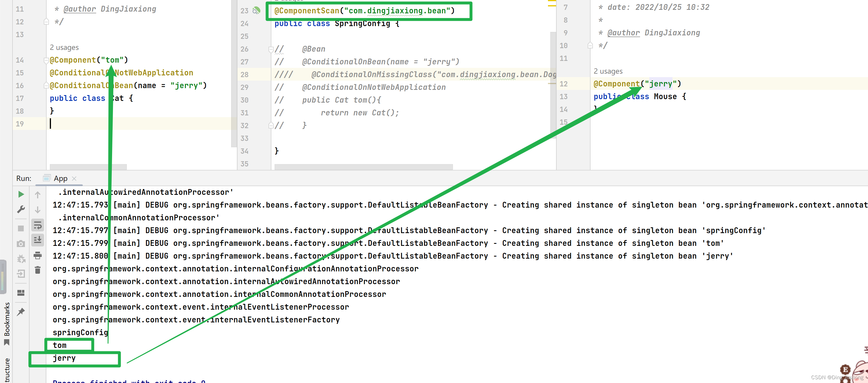The height and width of the screenshot is (383, 868).
Task: Click the internalEventListenerProcessor console line
Action: pyautogui.click(x=201, y=307)
